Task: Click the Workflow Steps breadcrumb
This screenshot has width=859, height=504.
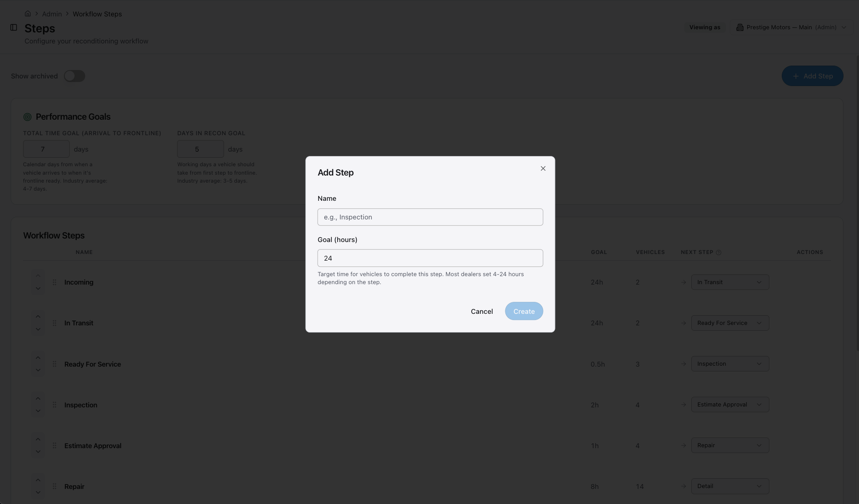Action: (97, 14)
